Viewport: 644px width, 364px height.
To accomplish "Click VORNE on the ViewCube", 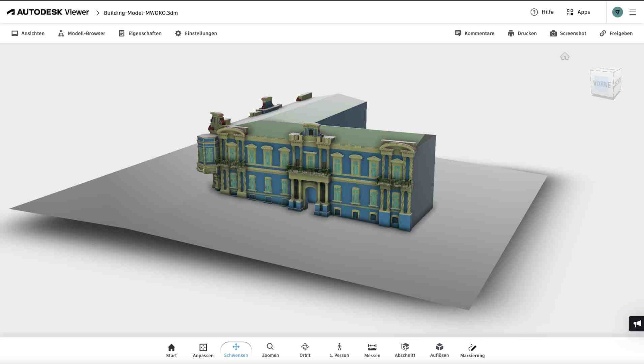I will click(603, 83).
